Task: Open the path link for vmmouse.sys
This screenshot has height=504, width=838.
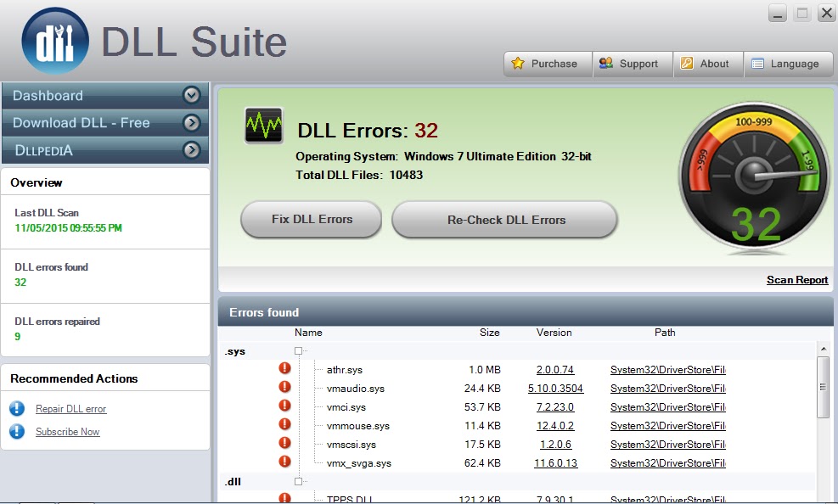Action: click(668, 426)
